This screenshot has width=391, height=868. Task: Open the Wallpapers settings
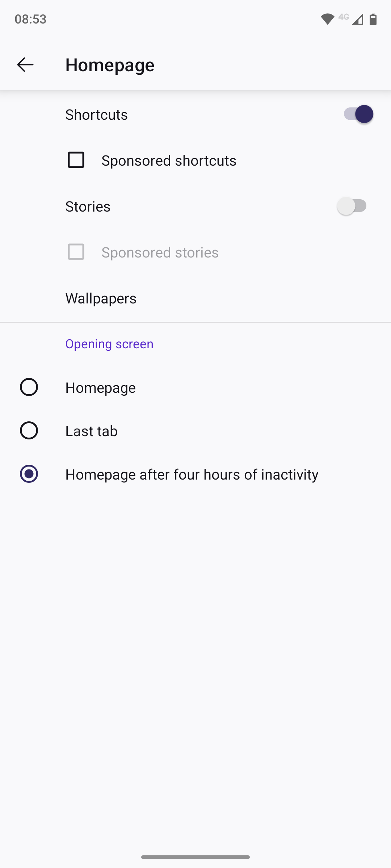pyautogui.click(x=101, y=298)
